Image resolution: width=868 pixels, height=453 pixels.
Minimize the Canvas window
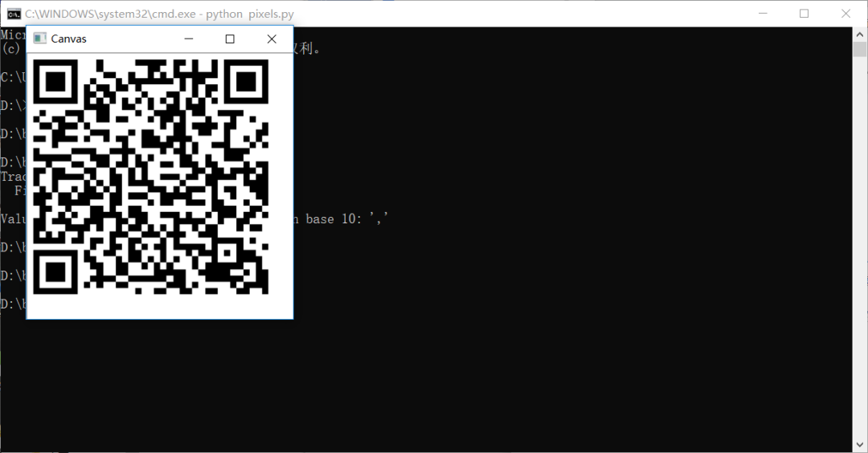pyautogui.click(x=189, y=39)
